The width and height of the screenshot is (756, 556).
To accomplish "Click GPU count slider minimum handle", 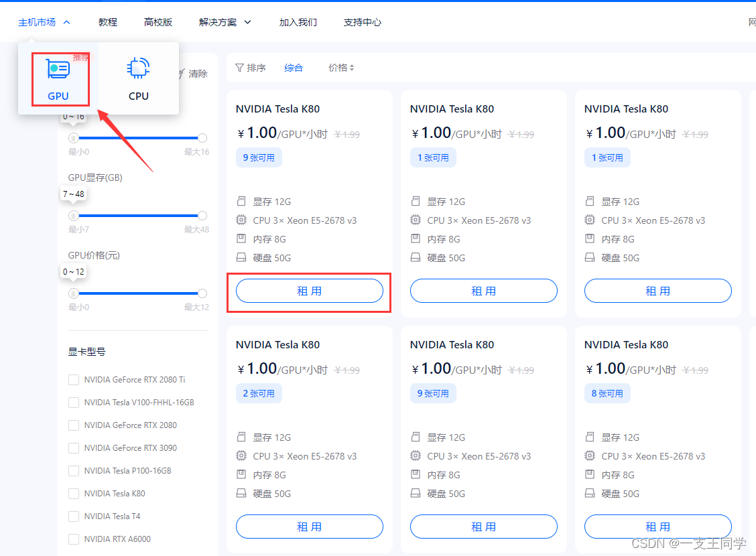I will (x=73, y=138).
